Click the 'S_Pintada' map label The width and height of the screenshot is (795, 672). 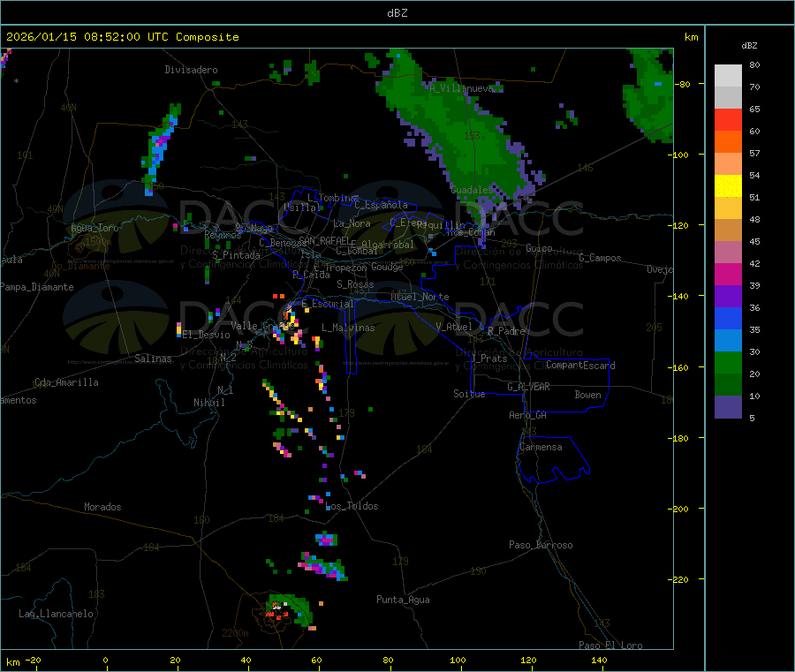pos(236,255)
